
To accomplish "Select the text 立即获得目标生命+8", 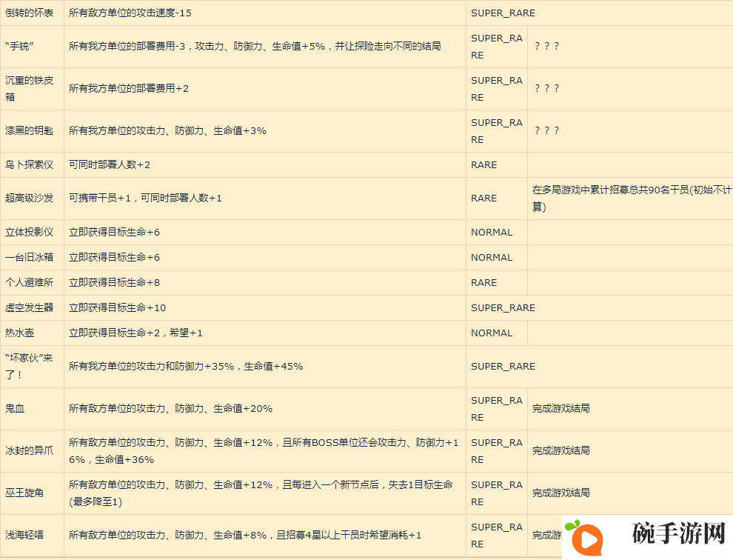I will click(114, 282).
